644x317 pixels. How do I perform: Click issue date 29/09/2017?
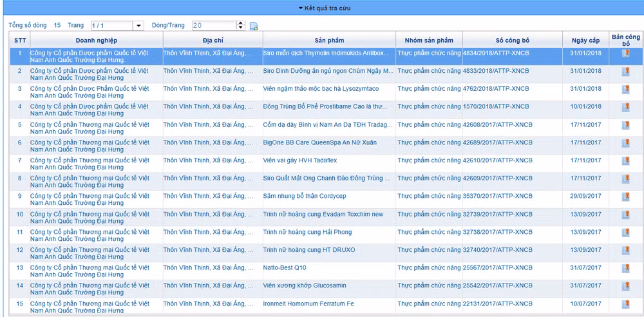tap(585, 197)
